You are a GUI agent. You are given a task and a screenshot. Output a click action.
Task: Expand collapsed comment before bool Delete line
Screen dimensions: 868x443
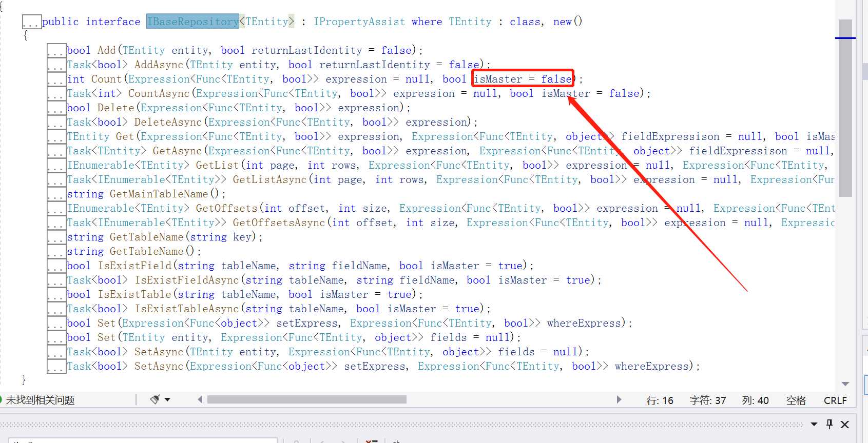pos(56,108)
